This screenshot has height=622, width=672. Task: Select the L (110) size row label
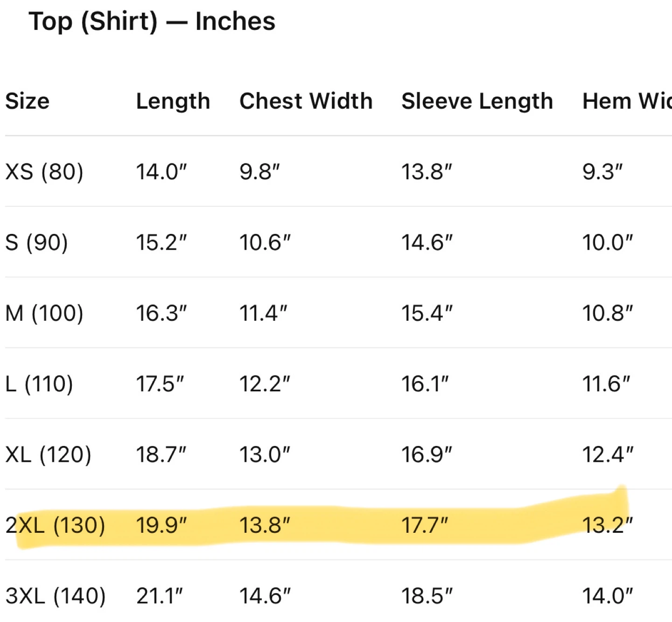pos(40,384)
